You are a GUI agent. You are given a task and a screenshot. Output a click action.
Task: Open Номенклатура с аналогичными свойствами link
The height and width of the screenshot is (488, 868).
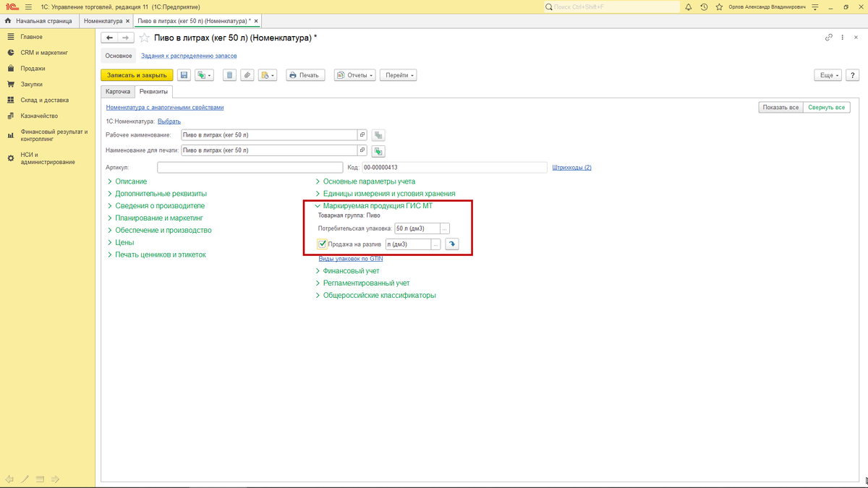(x=165, y=107)
